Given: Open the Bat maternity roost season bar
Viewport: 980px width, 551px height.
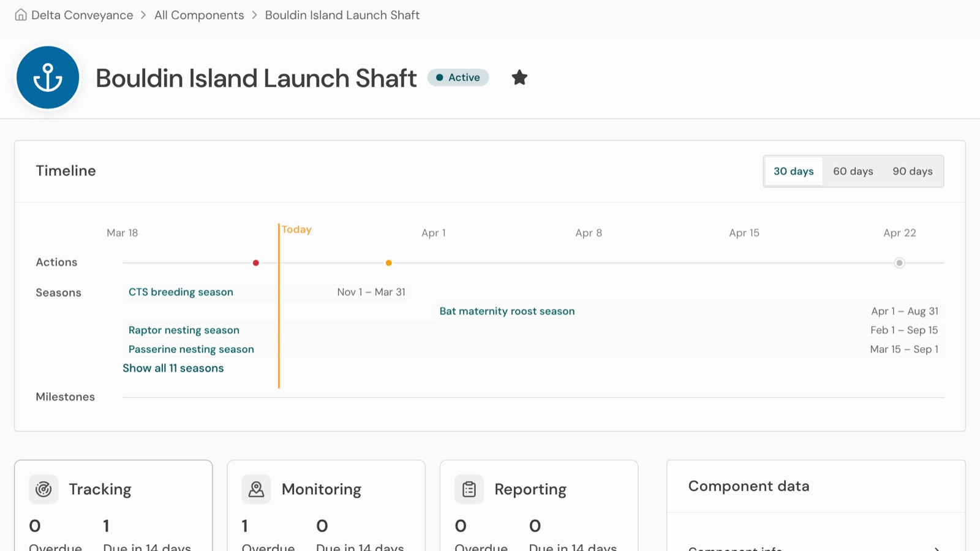Looking at the screenshot, I should (688, 311).
